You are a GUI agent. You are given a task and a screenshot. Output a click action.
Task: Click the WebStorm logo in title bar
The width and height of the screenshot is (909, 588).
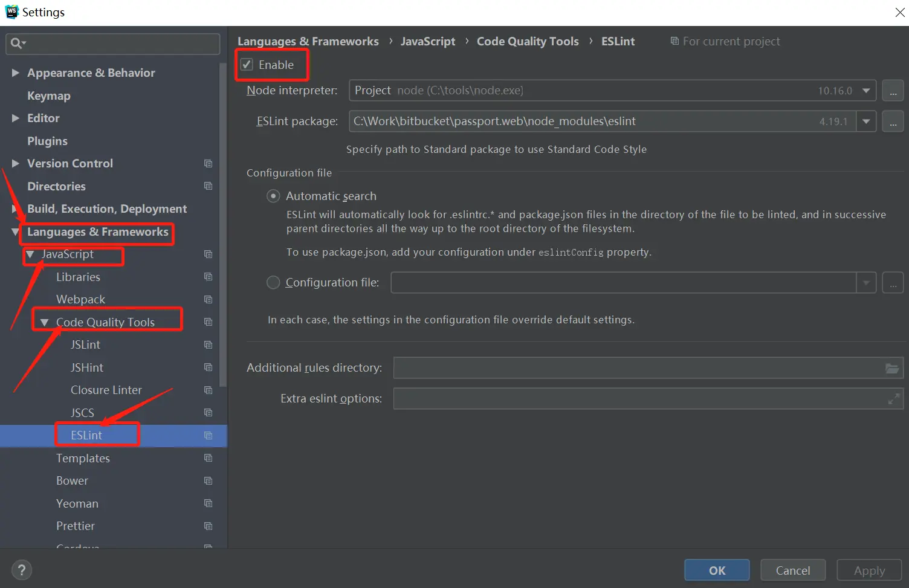[x=11, y=11]
